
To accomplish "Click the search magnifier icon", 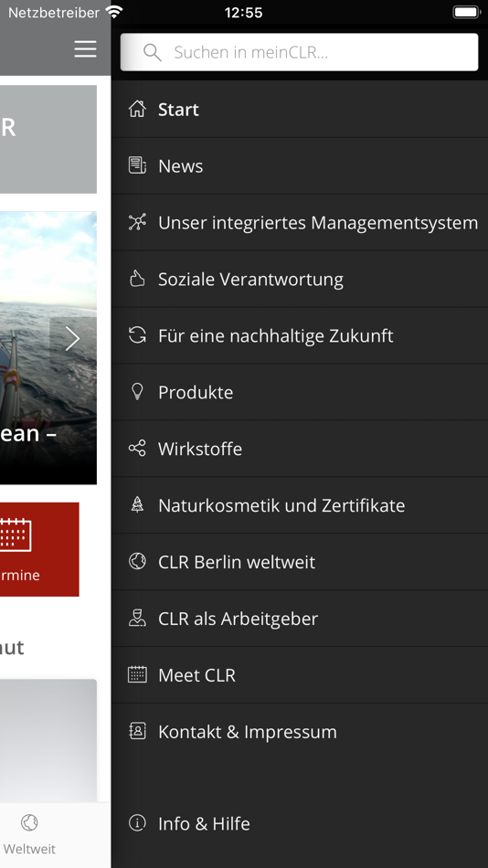I will point(152,52).
